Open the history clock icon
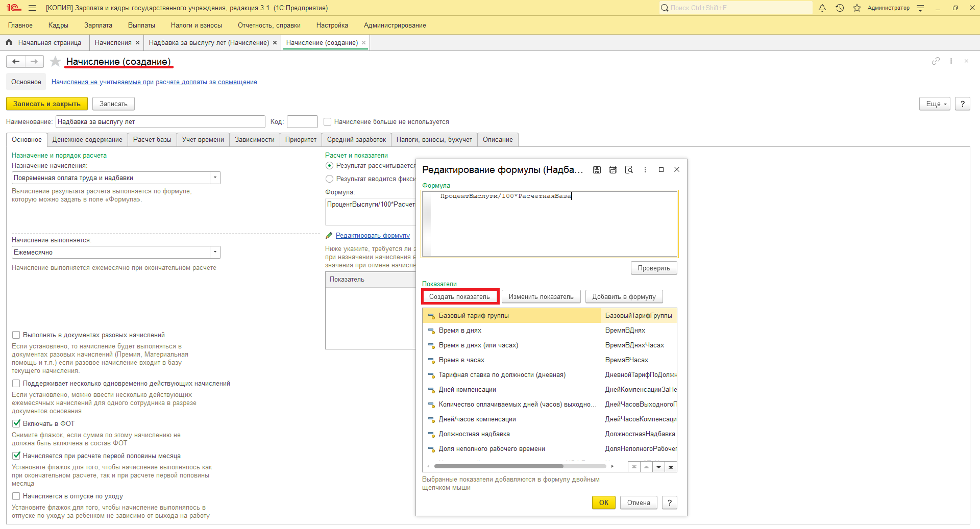Screen dimensions: 980x529 [x=840, y=8]
